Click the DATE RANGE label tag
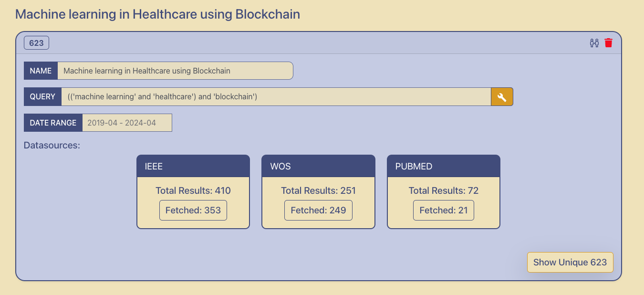644x295 pixels. [x=53, y=123]
